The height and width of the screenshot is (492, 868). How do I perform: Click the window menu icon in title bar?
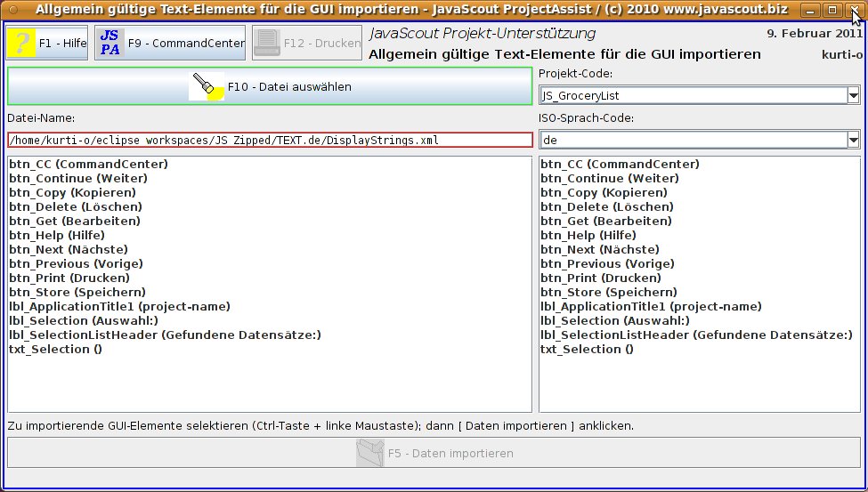point(12,10)
